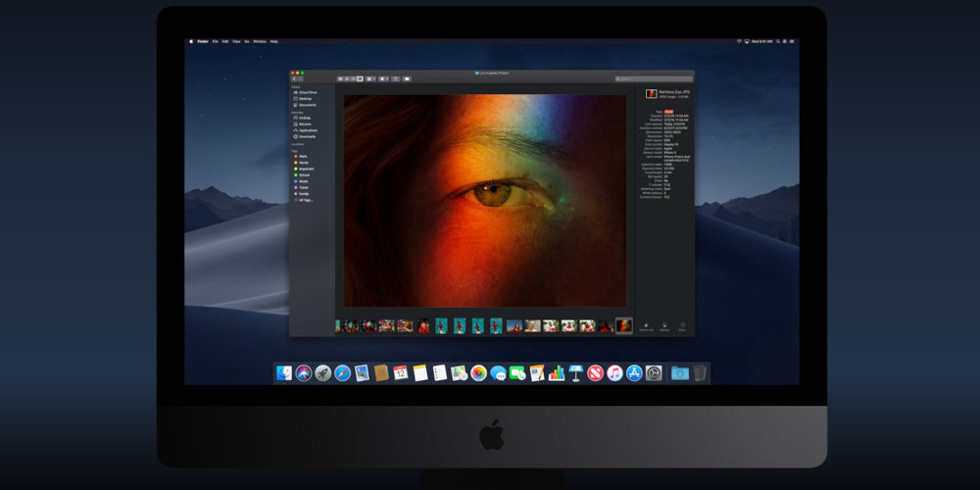The height and width of the screenshot is (490, 980).
Task: Open the Apple menu
Action: coord(191,41)
